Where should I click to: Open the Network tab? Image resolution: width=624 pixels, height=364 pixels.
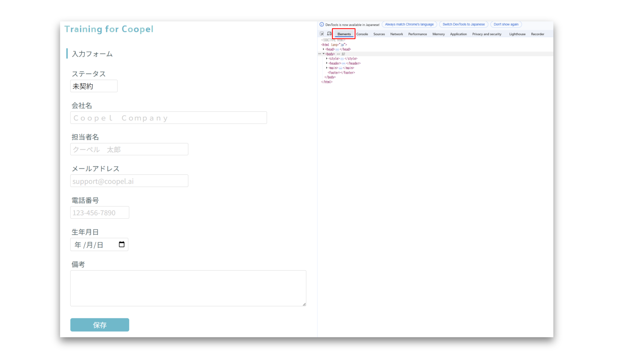point(396,34)
